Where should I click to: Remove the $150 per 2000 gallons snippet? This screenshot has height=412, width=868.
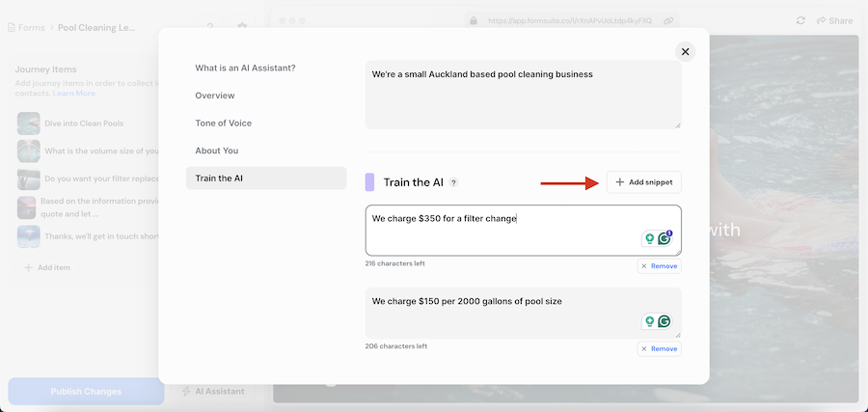[659, 348]
